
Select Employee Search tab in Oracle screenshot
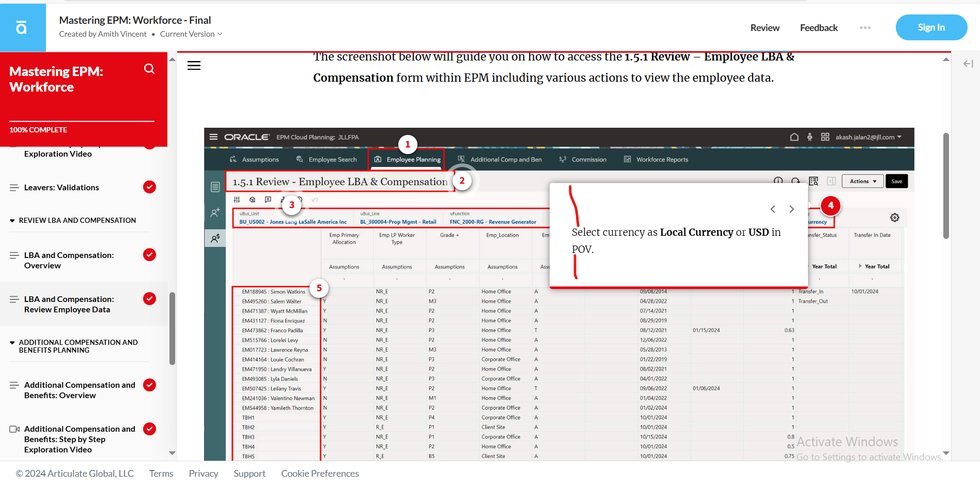pyautogui.click(x=326, y=160)
